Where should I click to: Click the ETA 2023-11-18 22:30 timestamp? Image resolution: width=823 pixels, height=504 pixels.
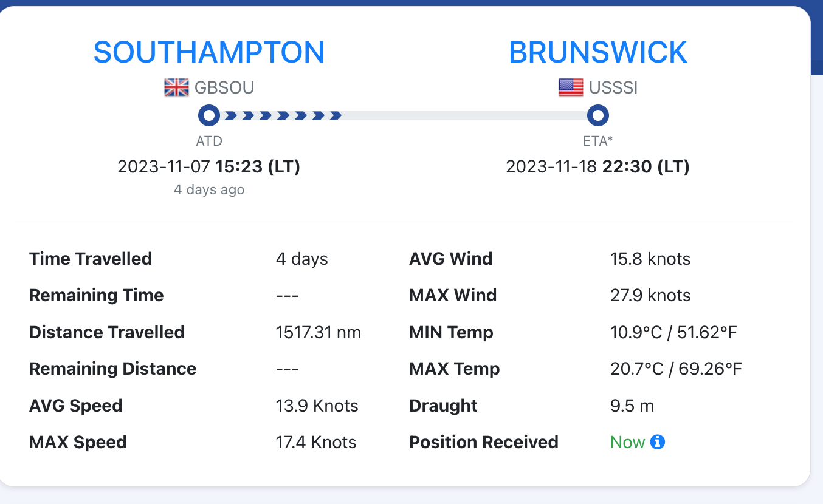597,166
